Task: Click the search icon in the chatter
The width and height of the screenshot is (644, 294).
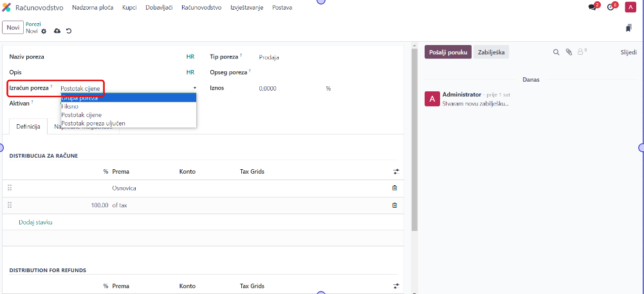Action: point(556,52)
